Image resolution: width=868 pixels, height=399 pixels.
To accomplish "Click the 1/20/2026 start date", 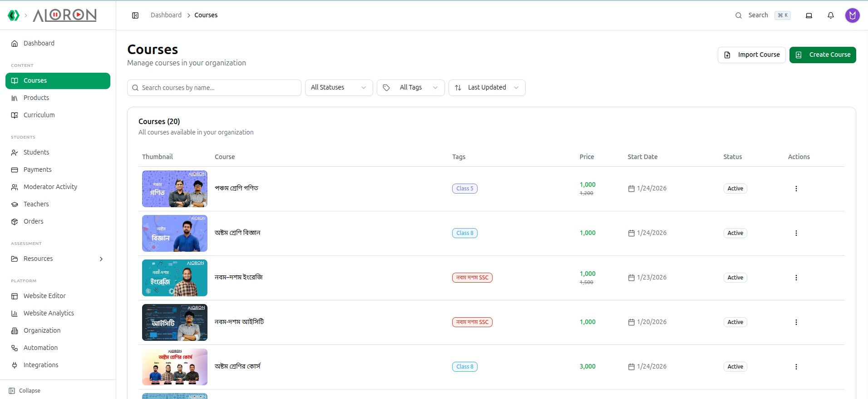I will coord(651,322).
